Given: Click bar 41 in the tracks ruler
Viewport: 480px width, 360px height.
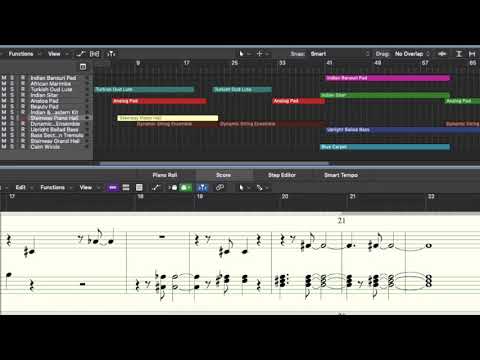Looking at the screenshot, I should [329, 63].
